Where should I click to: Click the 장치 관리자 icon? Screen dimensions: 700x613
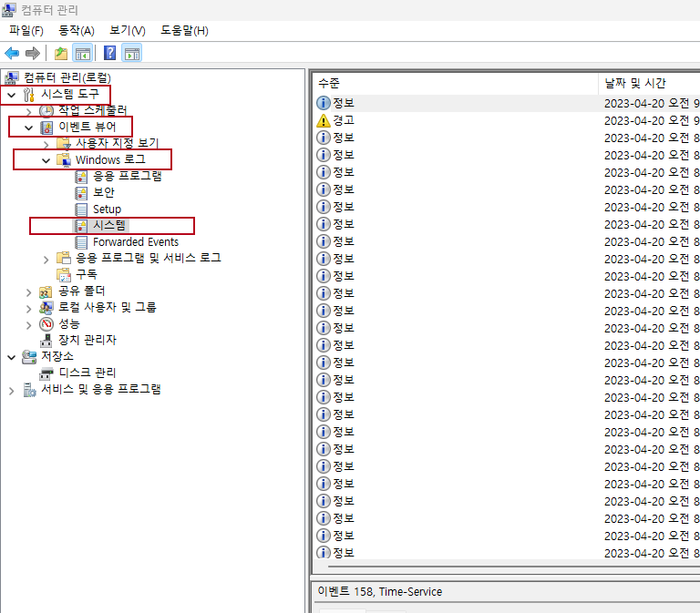pyautogui.click(x=46, y=341)
